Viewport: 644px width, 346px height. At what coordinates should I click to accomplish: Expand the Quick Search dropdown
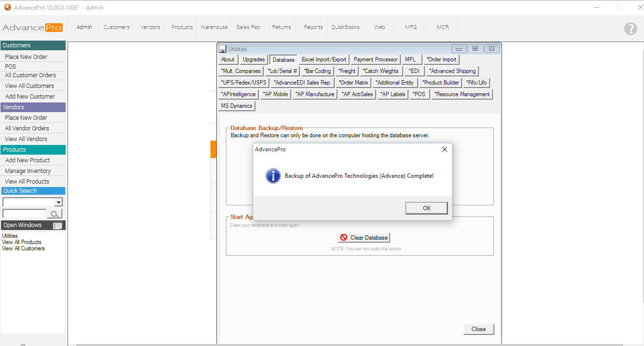[58, 202]
